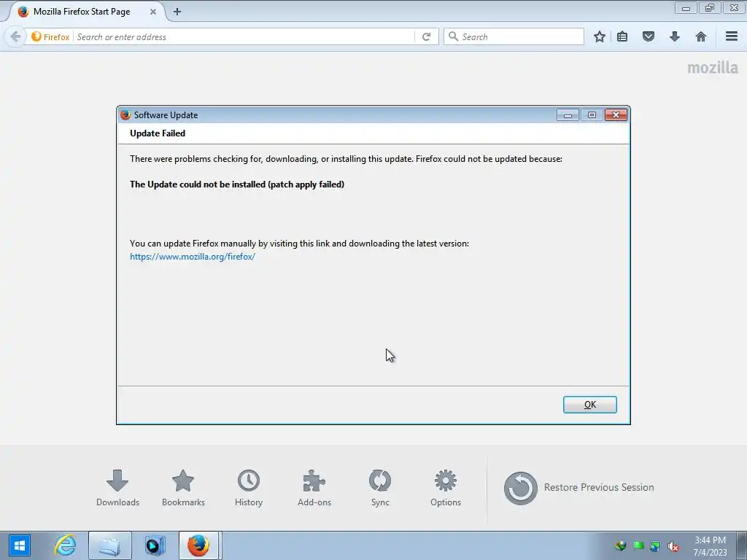Click the back arrow button
Viewport: 747px width, 560px height.
(15, 36)
